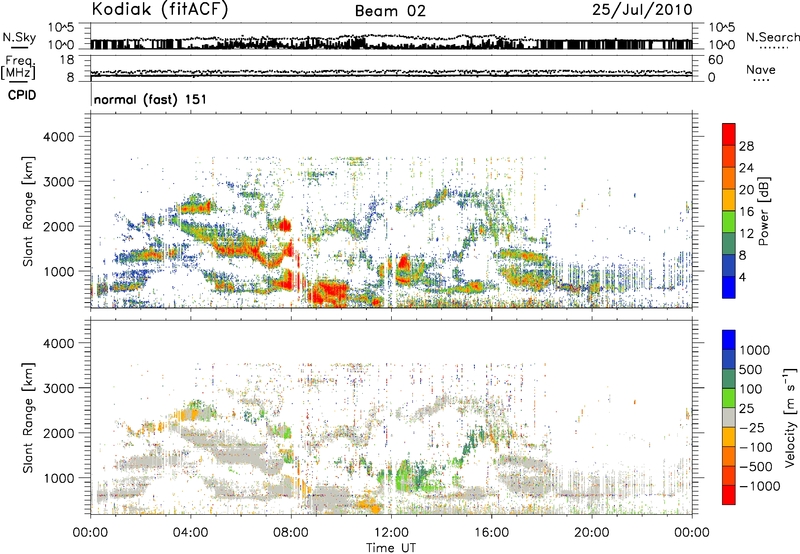Click the "500" label on Velocity colorbar
Viewport: 800px width, 554px height.
(x=751, y=369)
